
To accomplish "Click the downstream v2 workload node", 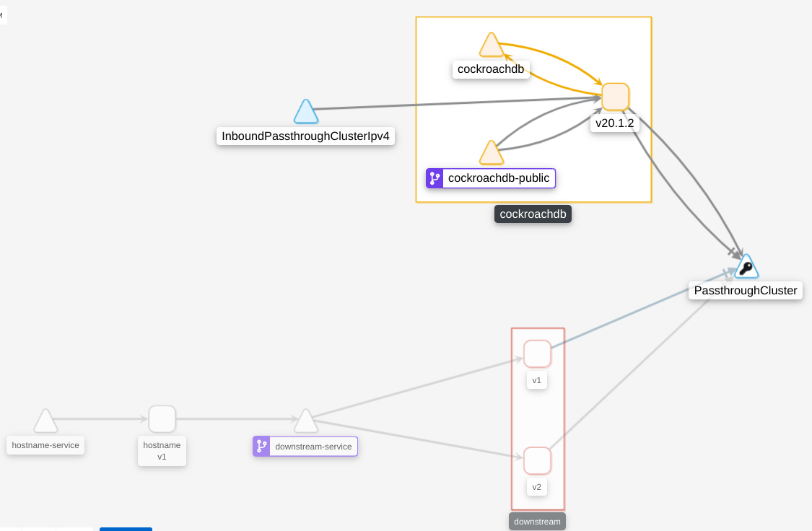I will point(537,460).
